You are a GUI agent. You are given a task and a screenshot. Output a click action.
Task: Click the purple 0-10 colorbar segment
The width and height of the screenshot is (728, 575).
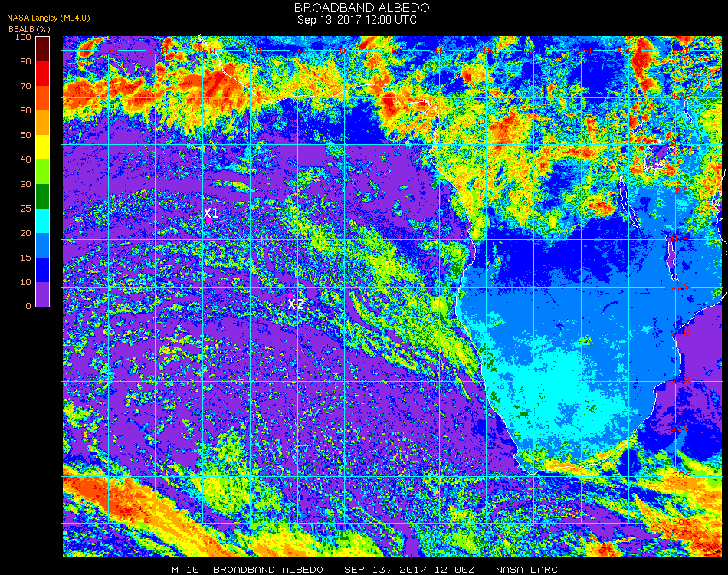(42, 294)
